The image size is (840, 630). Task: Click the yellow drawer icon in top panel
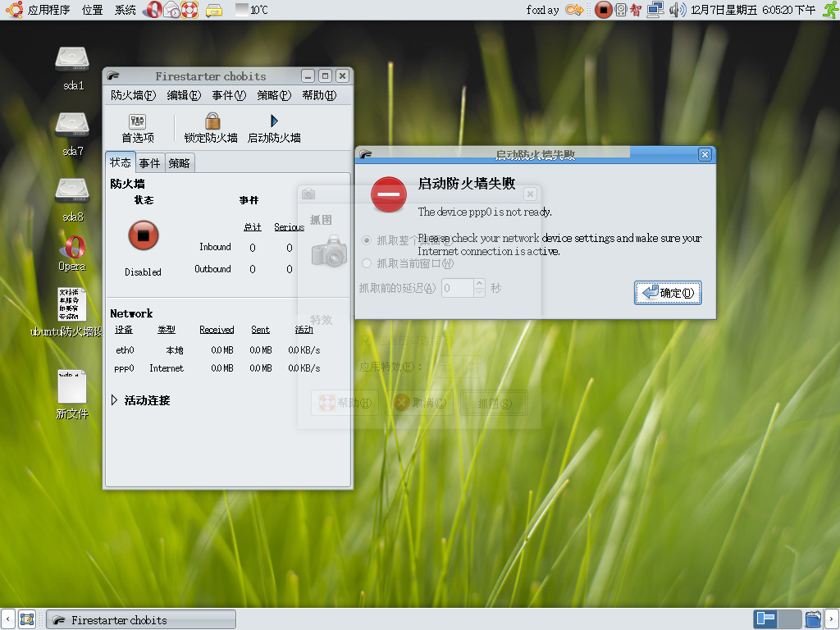214,10
